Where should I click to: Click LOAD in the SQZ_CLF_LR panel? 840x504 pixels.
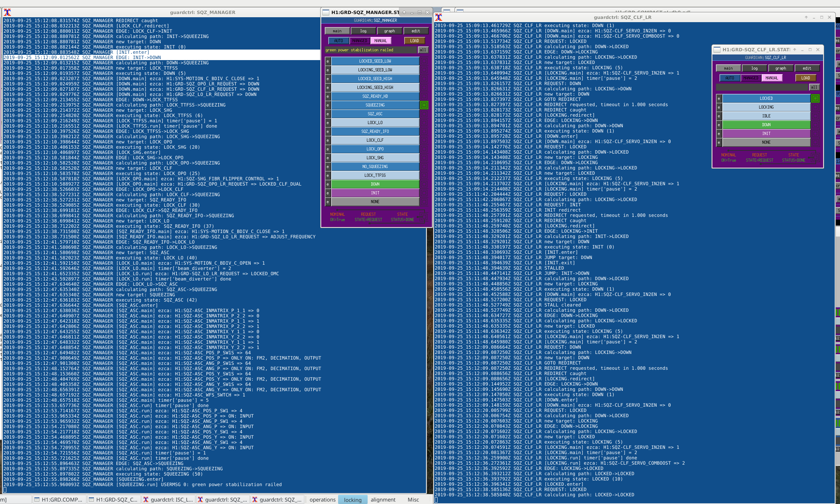(806, 78)
